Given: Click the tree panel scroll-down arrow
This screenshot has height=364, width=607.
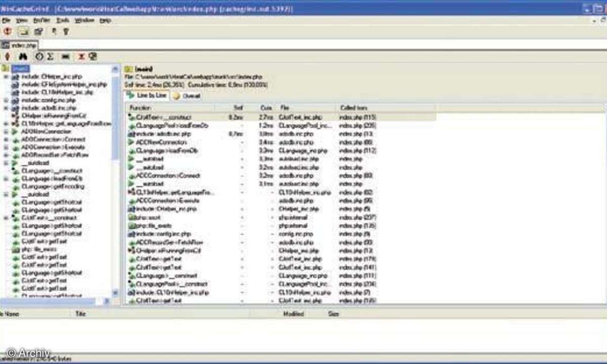Looking at the screenshot, I should [x=115, y=293].
